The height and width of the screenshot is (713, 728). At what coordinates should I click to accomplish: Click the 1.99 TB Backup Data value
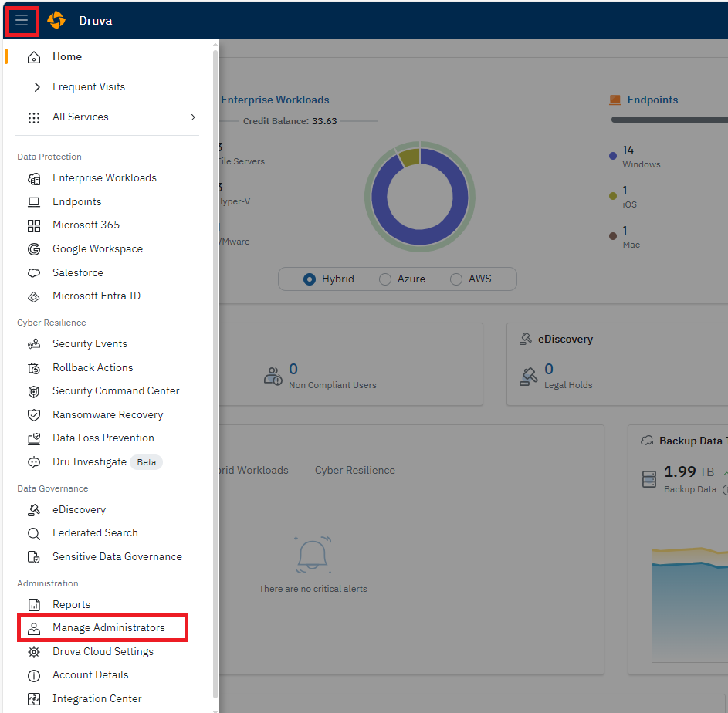click(689, 471)
